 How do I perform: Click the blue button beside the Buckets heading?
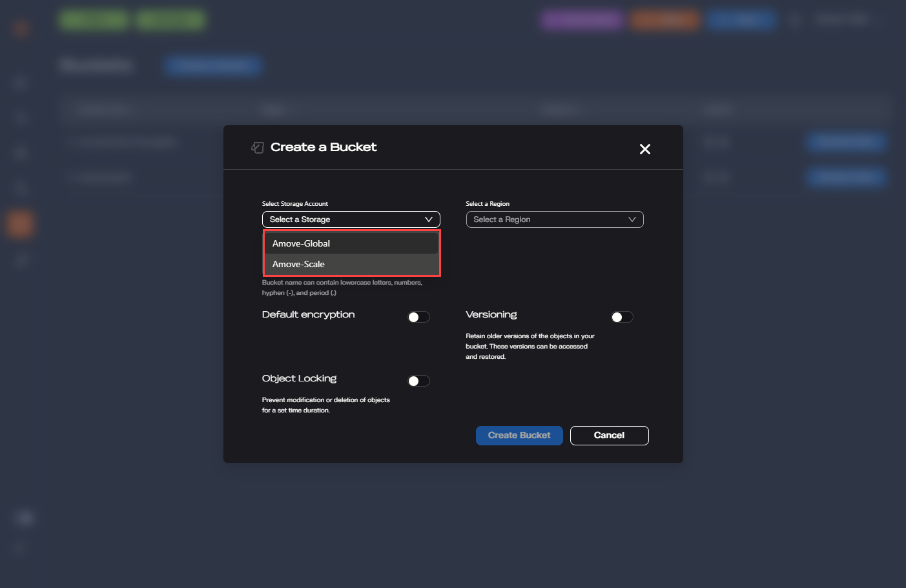tap(212, 65)
